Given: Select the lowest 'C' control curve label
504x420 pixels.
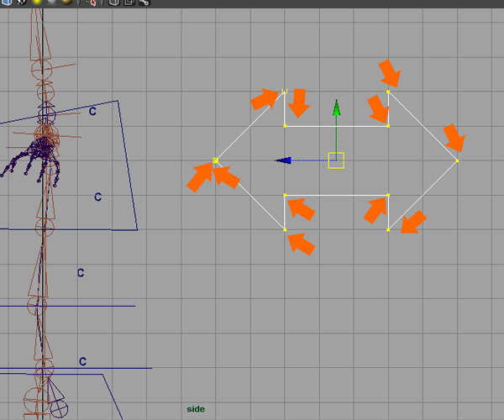Looking at the screenshot, I should 82,361.
